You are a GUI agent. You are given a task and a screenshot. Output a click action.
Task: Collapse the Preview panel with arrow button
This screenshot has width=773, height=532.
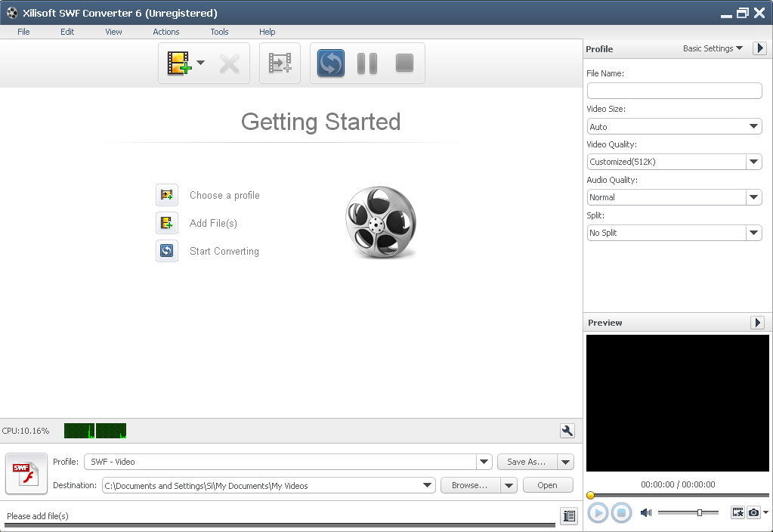tap(757, 323)
